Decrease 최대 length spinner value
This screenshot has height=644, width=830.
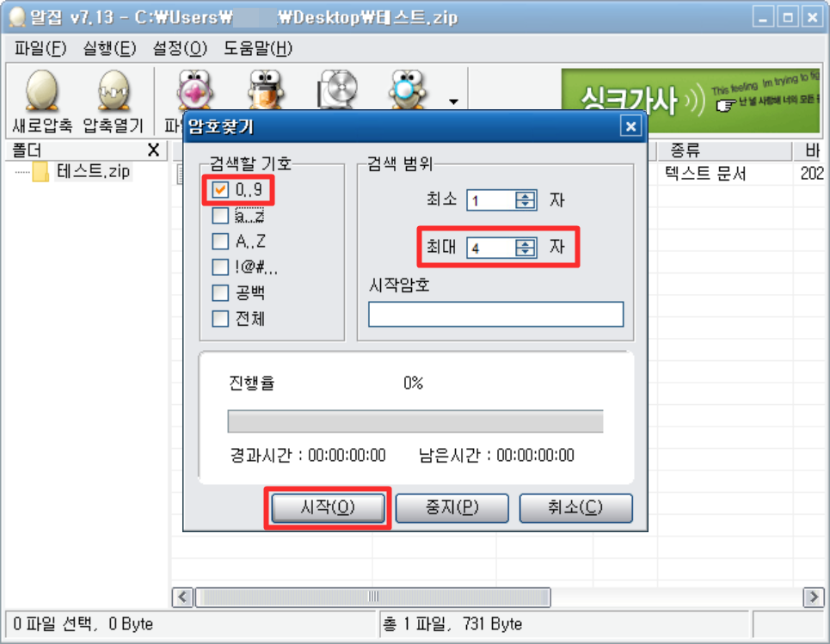coord(526,252)
